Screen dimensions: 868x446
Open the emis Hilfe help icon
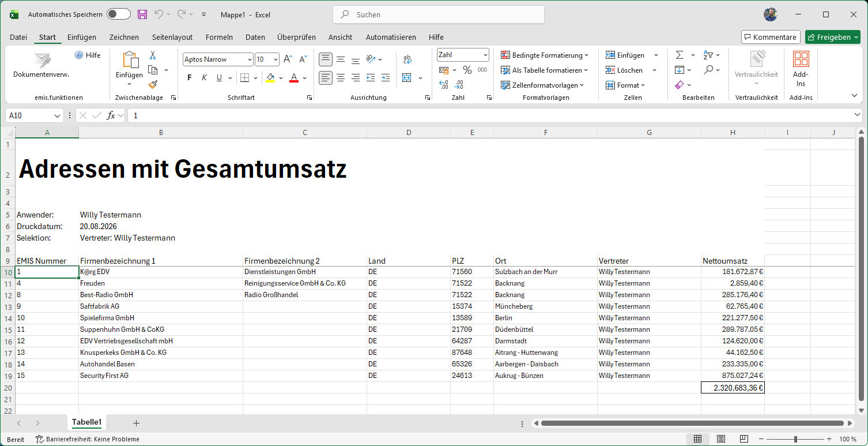pos(88,55)
